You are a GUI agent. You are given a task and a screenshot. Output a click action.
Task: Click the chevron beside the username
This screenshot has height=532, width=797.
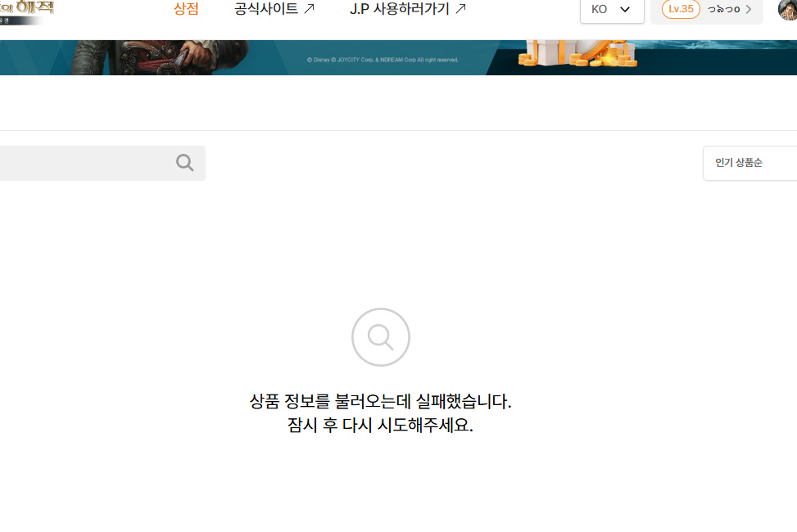pos(748,10)
